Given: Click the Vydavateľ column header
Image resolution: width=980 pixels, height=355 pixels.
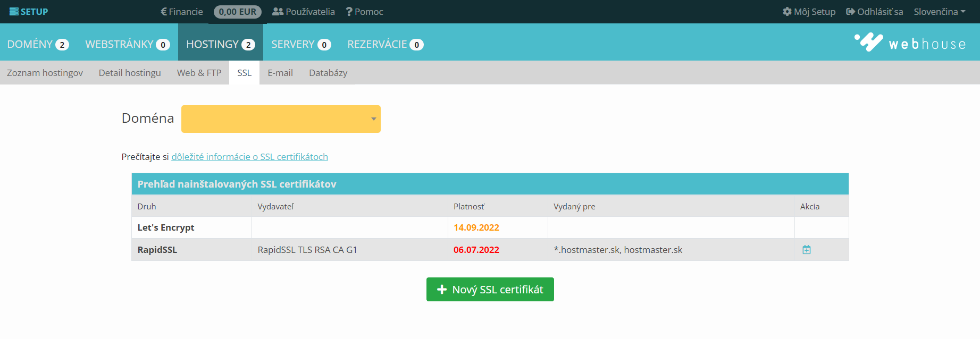Looking at the screenshot, I should (275, 206).
